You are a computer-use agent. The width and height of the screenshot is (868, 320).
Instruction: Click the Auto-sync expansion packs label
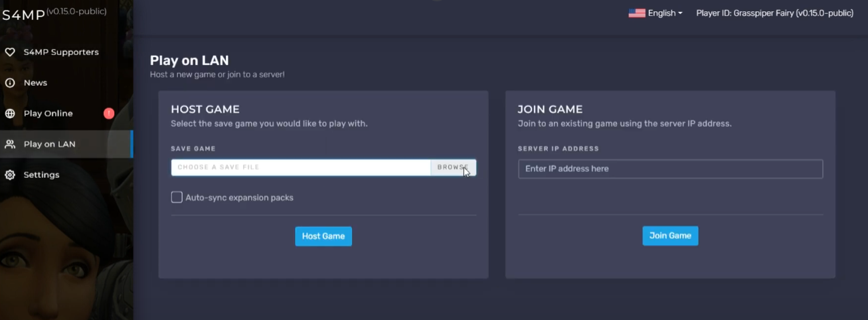pyautogui.click(x=239, y=197)
